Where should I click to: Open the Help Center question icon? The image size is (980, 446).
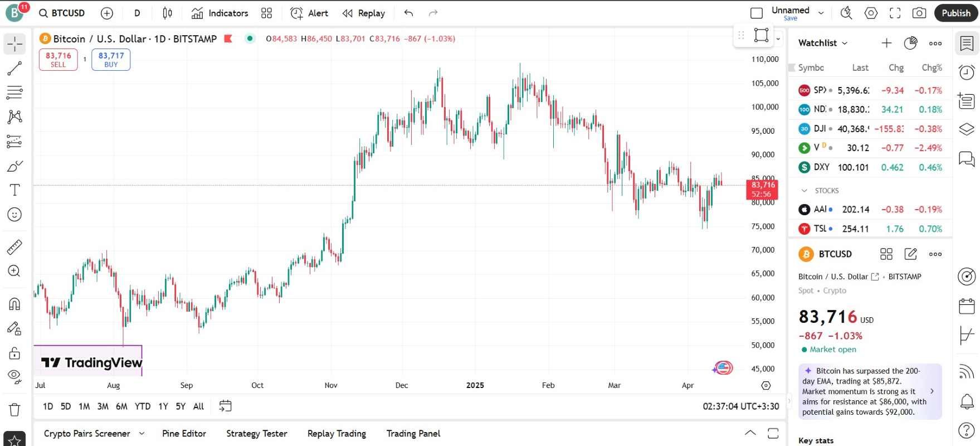pyautogui.click(x=967, y=430)
